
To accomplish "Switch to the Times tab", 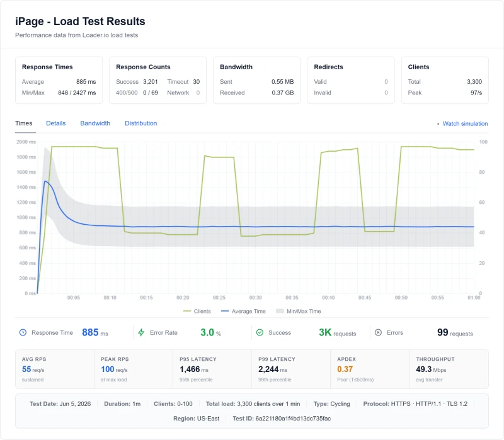I will pos(24,123).
